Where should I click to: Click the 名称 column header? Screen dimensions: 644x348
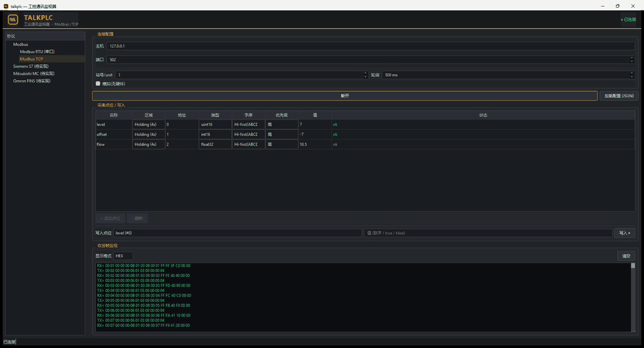pos(114,116)
